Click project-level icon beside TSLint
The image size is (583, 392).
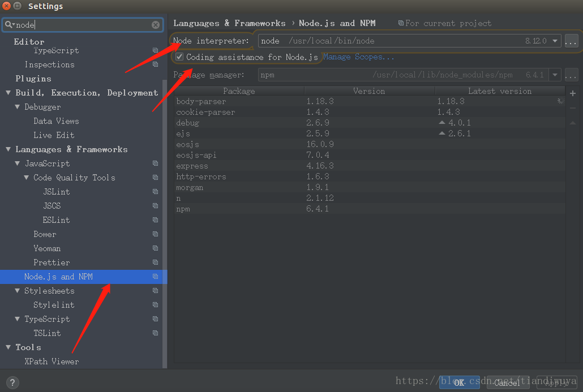tap(156, 333)
